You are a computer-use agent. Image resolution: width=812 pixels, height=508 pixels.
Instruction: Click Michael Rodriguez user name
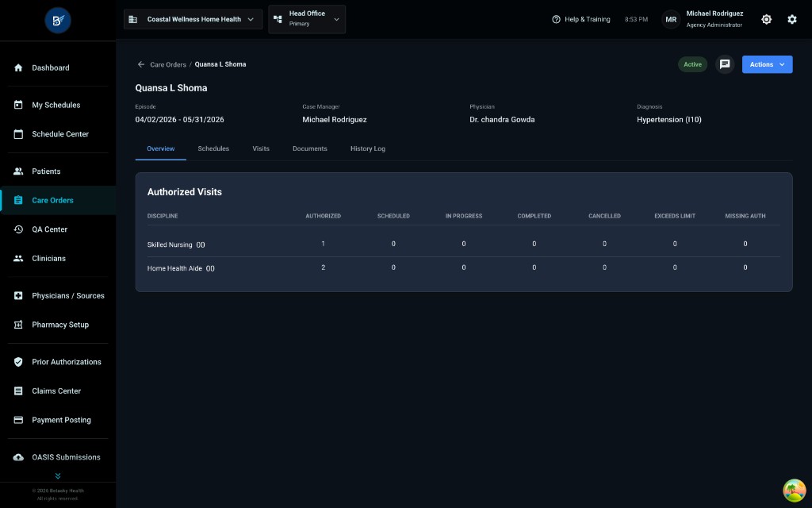tap(714, 13)
